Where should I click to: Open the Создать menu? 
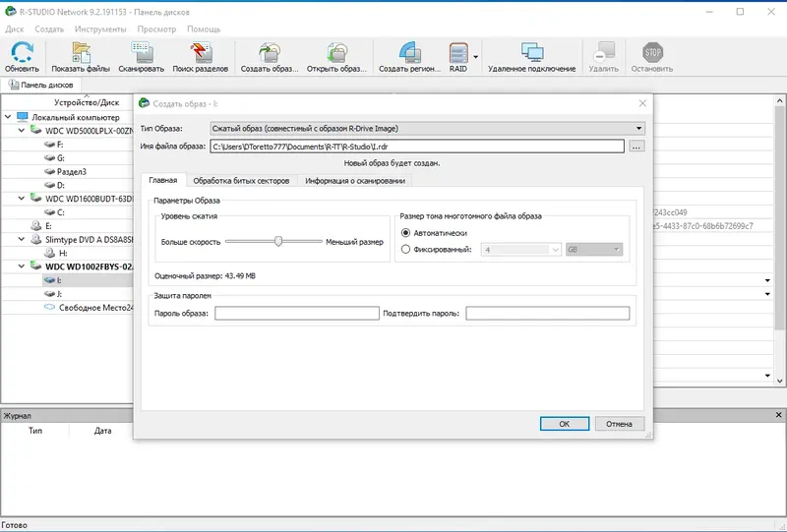[49, 30]
